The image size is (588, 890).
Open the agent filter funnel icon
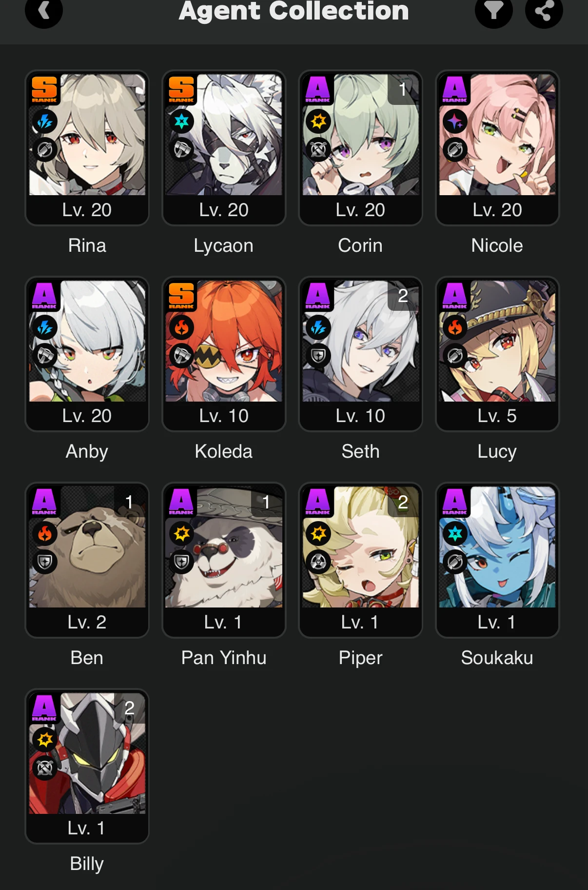(x=494, y=10)
